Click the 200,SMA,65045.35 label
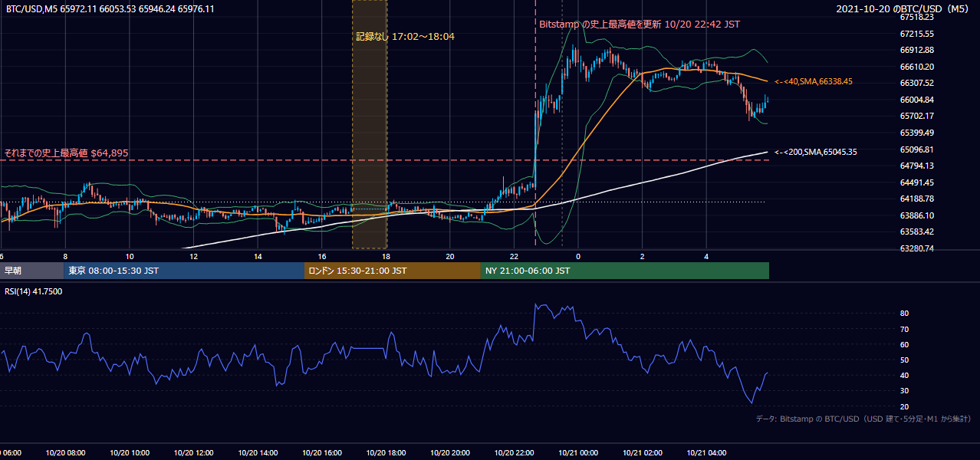 (816, 152)
